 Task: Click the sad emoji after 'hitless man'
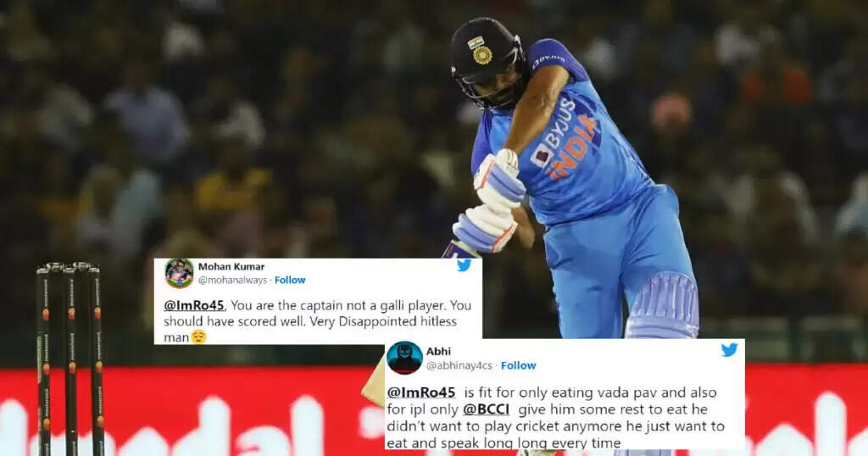[198, 337]
